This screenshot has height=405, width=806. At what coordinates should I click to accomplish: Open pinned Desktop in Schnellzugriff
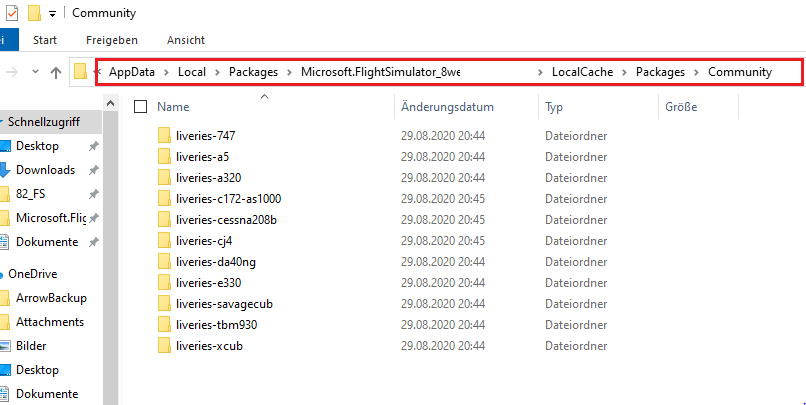tap(37, 146)
